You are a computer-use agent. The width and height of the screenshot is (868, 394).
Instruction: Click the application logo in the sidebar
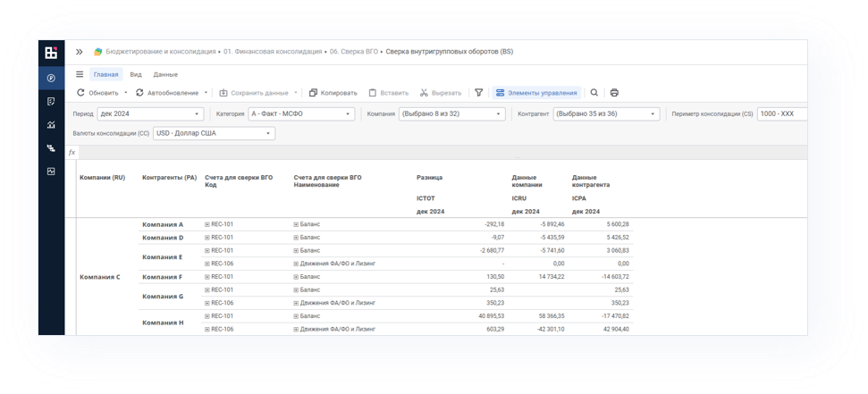tap(51, 53)
